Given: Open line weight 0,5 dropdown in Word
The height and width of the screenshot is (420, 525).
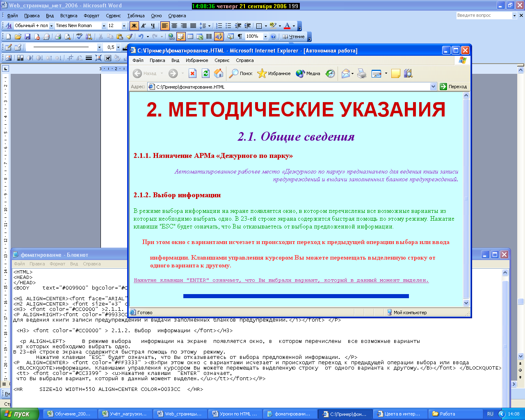Looking at the screenshot, I should 118,47.
